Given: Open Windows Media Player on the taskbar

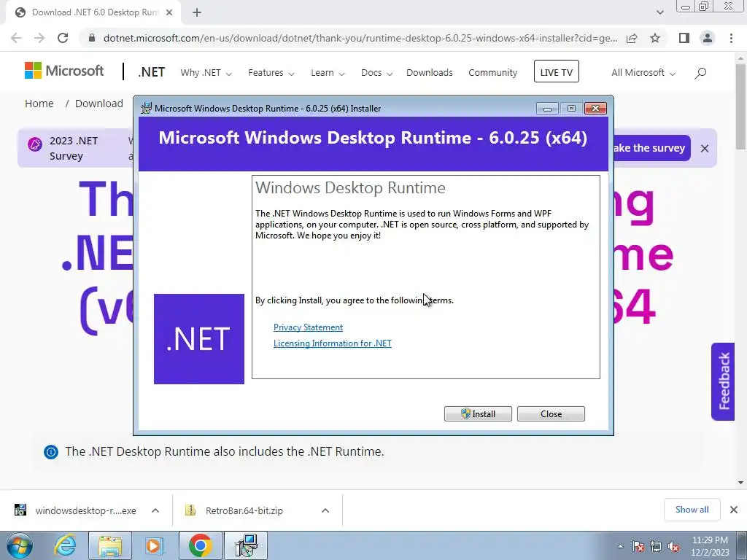Looking at the screenshot, I should [153, 545].
